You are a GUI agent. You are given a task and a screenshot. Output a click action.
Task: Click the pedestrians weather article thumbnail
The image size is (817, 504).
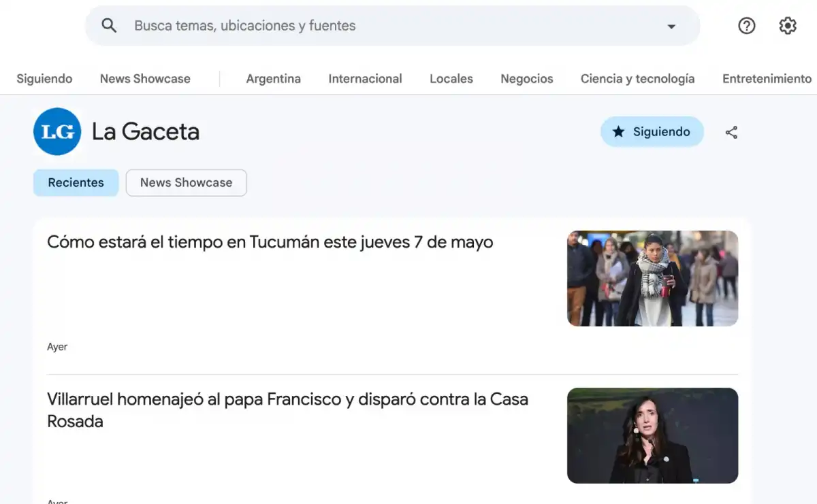click(652, 278)
